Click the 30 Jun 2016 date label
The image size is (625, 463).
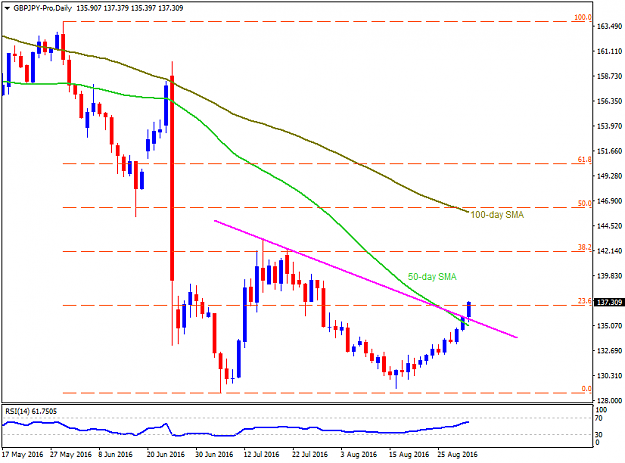[x=214, y=454]
